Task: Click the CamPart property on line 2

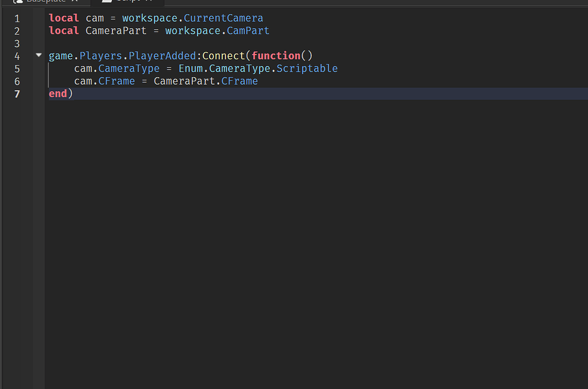Action: tap(248, 31)
